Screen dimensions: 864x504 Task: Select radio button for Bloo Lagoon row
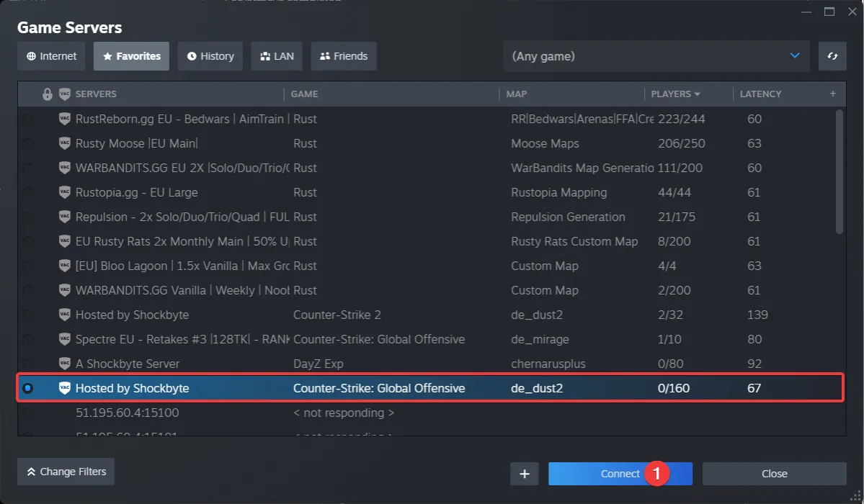click(x=27, y=266)
